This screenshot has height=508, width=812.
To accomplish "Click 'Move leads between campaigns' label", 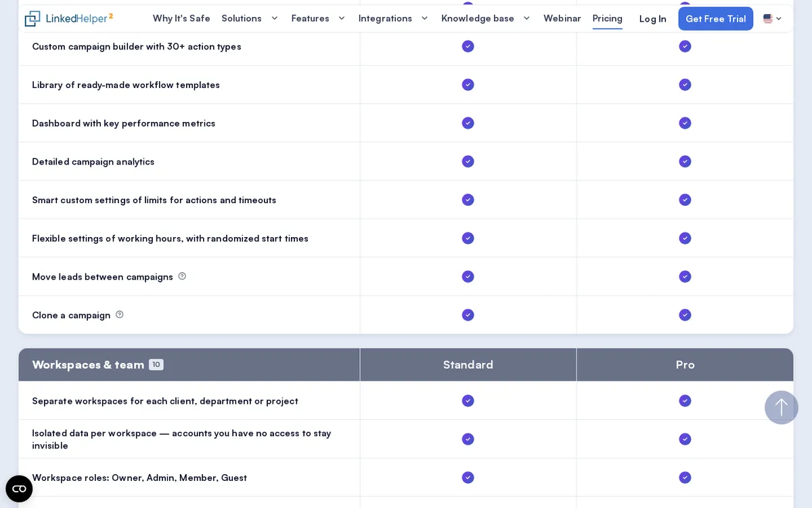I will click(x=103, y=277).
